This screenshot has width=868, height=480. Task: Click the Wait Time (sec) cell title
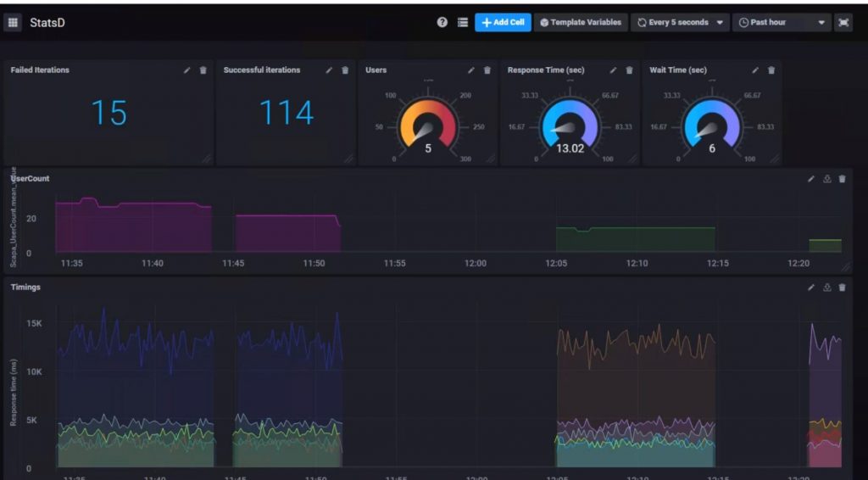[678, 70]
